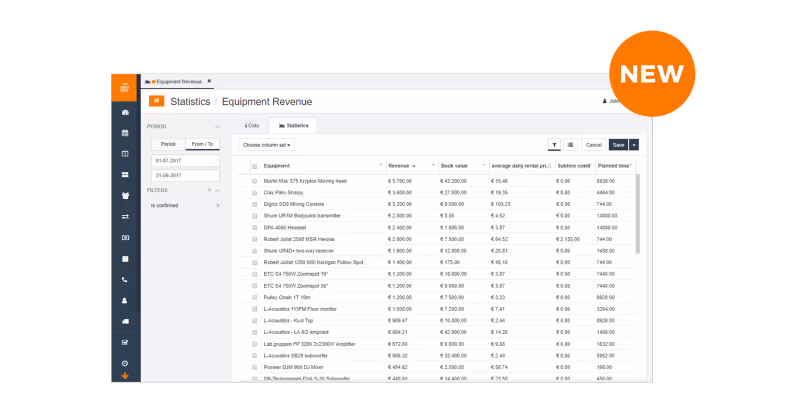The height and width of the screenshot is (413, 800).
Task: Check the Martin Mac 575 Krypton row
Action: pyautogui.click(x=255, y=181)
